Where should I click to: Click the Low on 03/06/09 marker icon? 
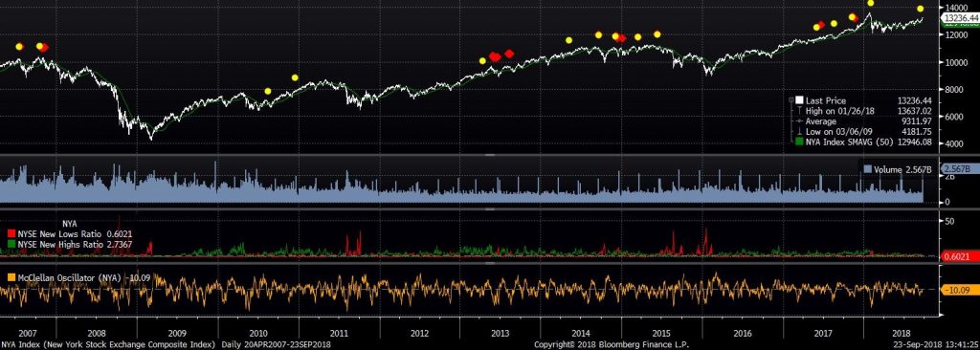pyautogui.click(x=799, y=132)
